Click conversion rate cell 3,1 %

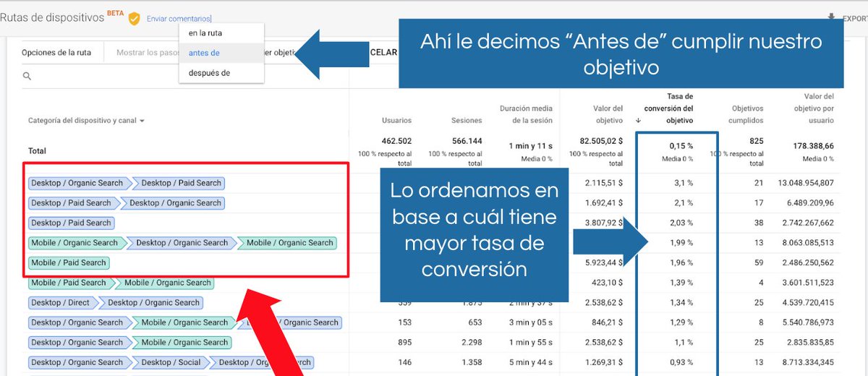coord(684,183)
